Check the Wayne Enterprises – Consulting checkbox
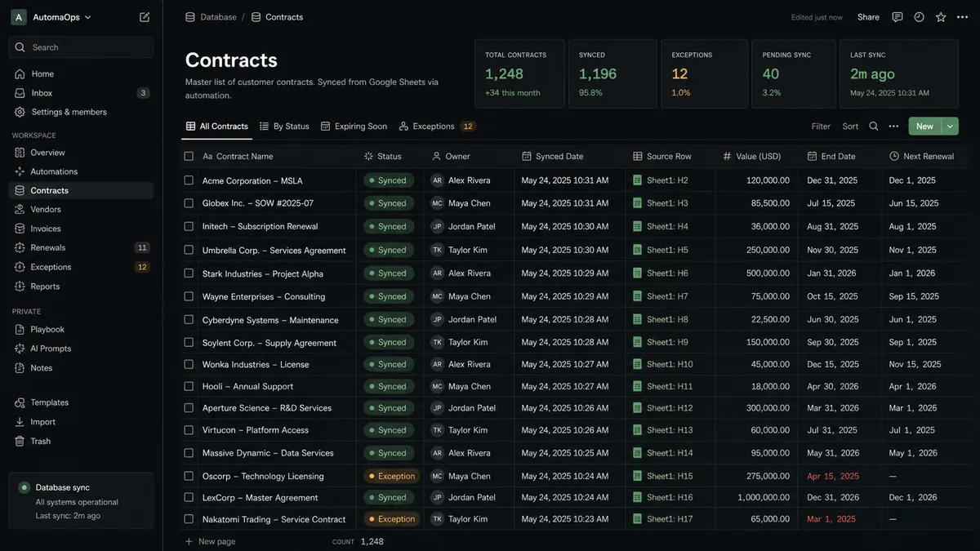Screen dimensions: 980x551 tap(189, 296)
